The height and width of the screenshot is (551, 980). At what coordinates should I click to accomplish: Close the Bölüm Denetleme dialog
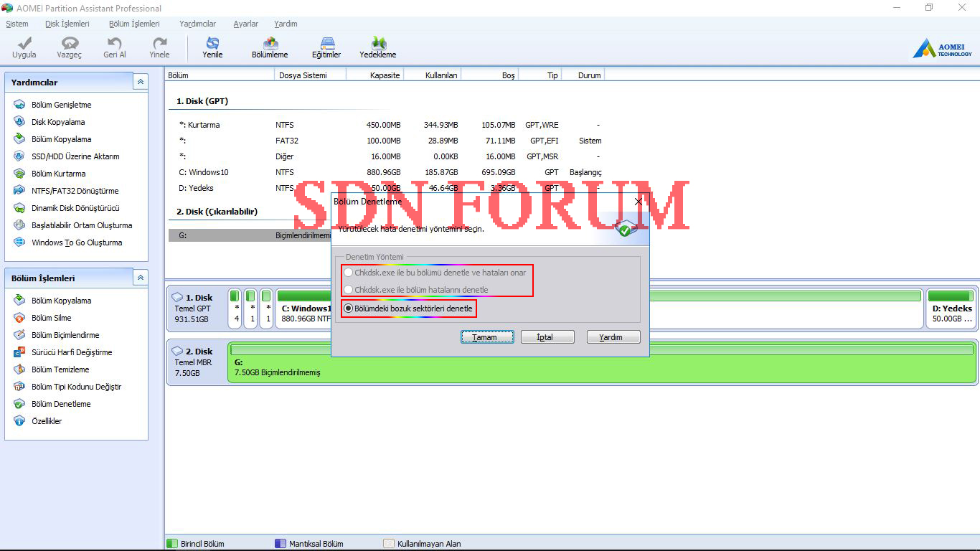639,202
